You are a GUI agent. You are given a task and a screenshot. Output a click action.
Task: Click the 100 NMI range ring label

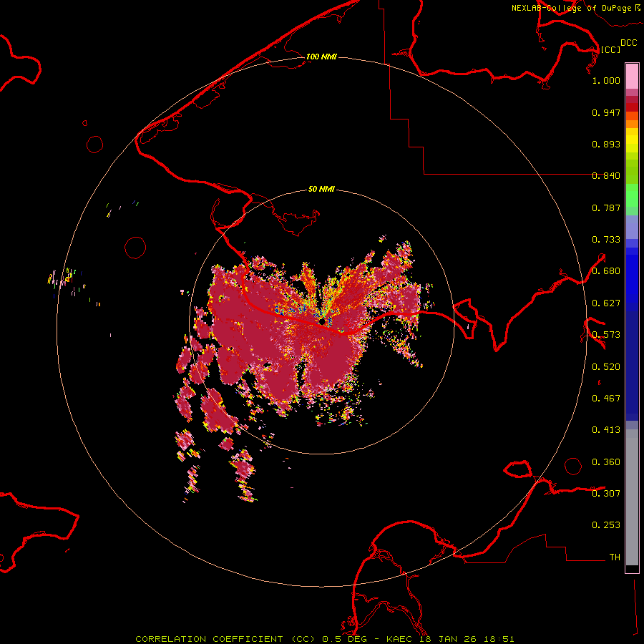coord(321,57)
